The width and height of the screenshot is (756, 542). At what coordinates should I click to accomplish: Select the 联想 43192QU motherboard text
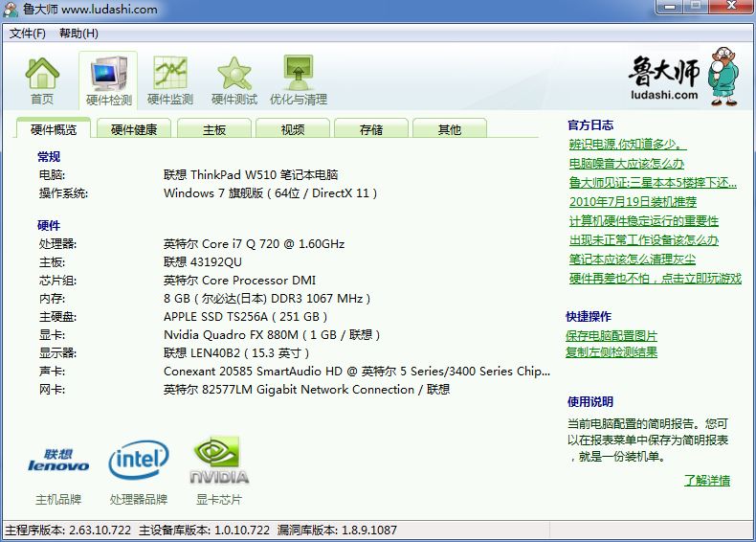click(203, 262)
